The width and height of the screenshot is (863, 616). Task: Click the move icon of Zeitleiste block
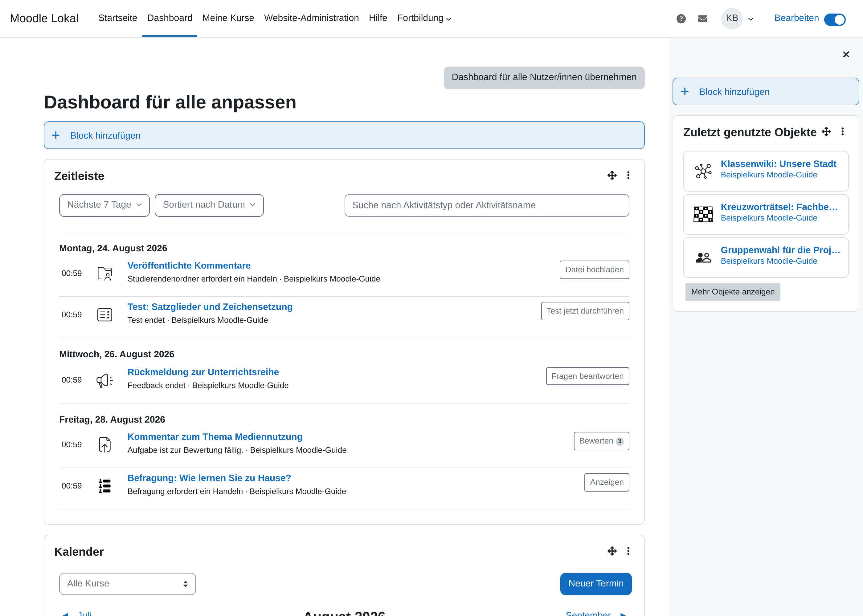[612, 175]
